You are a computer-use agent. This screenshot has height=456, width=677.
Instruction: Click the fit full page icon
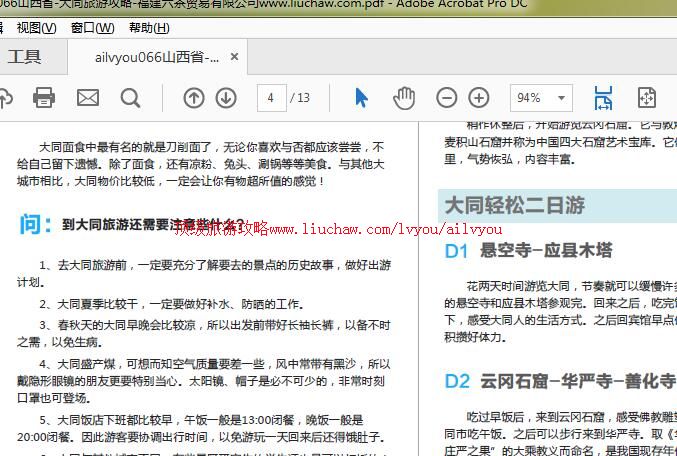(x=647, y=97)
